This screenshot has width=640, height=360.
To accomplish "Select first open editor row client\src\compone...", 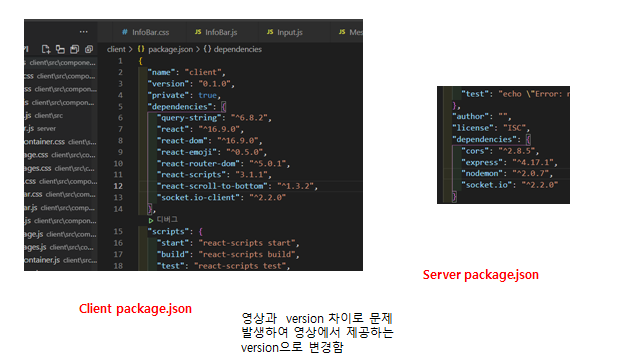I will pyautogui.click(x=61, y=62).
